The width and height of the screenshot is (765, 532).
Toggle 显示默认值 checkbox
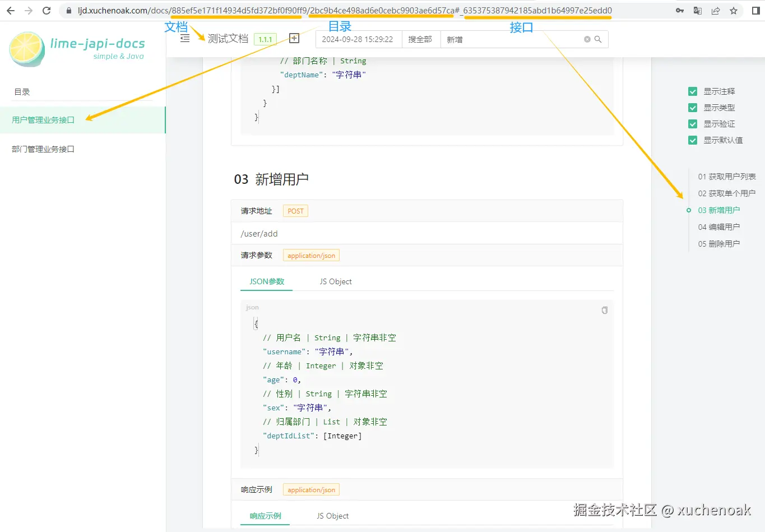[x=693, y=140]
